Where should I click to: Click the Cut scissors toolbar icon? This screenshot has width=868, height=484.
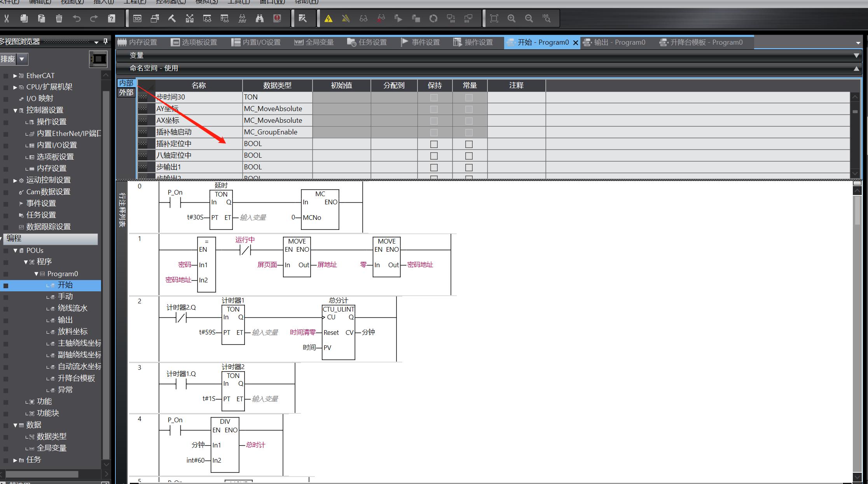click(6, 18)
